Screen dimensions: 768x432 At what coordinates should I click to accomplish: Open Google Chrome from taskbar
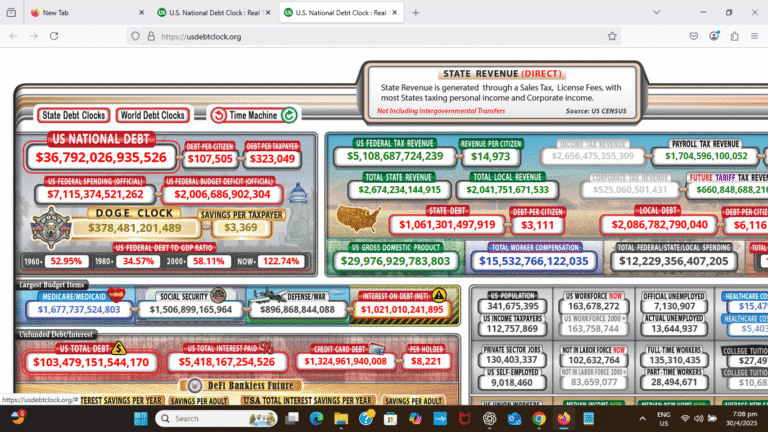coord(539,418)
